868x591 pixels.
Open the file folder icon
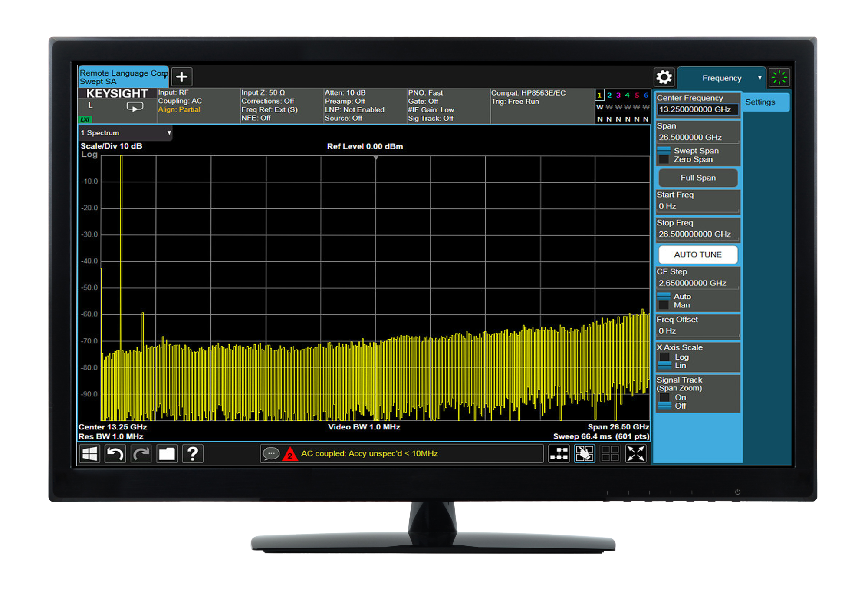click(x=167, y=454)
